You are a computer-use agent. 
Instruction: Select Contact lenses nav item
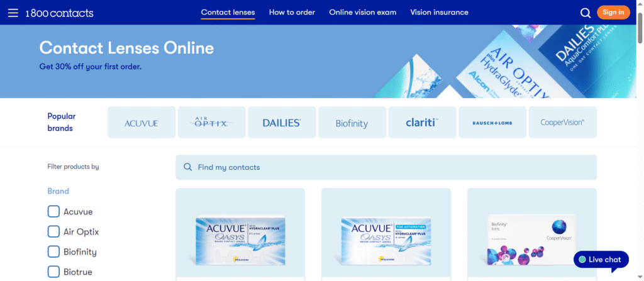(228, 13)
